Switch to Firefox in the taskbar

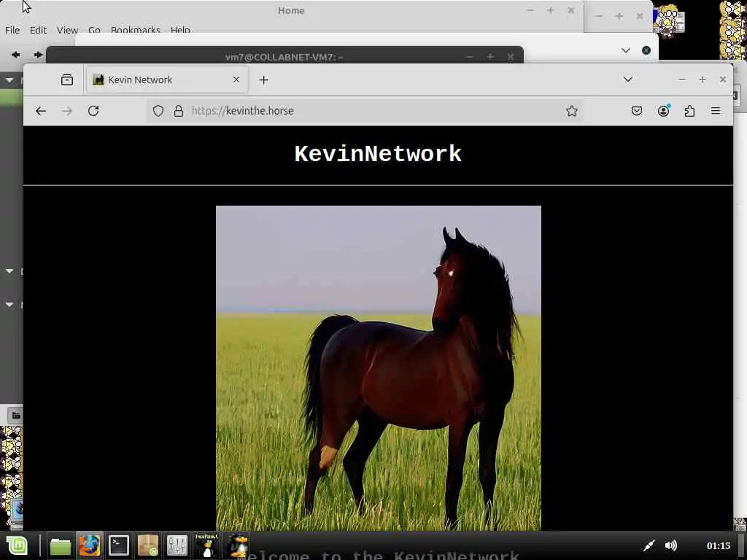pyautogui.click(x=90, y=545)
